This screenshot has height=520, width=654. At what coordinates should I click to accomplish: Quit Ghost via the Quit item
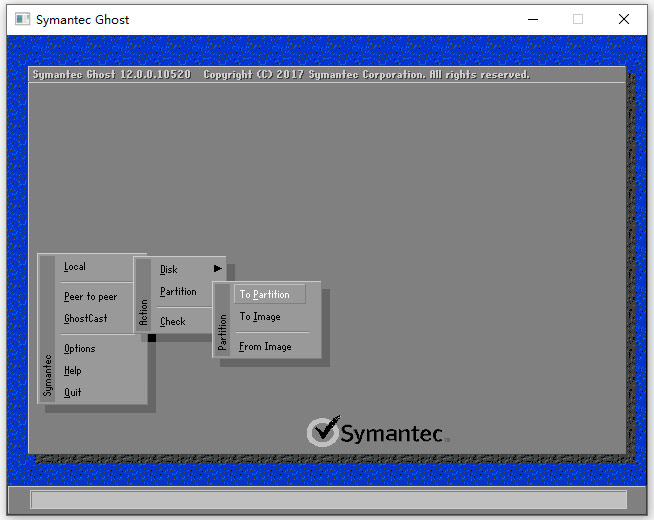point(73,392)
